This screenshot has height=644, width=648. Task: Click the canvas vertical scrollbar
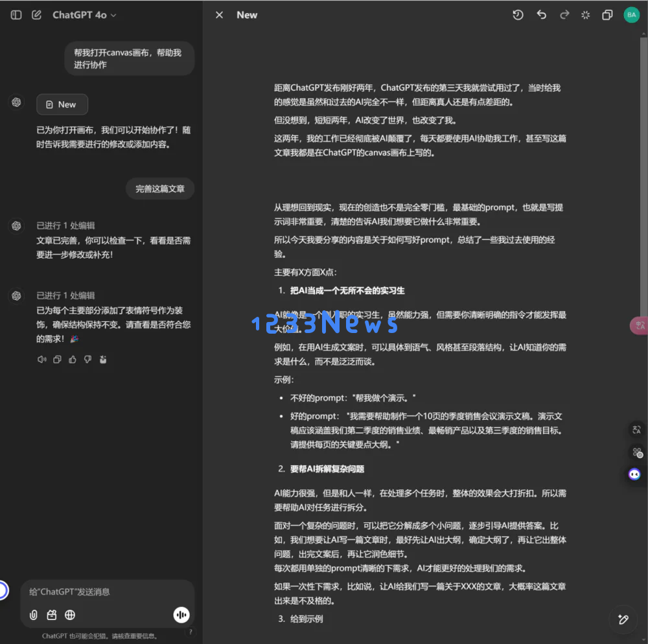[643, 178]
